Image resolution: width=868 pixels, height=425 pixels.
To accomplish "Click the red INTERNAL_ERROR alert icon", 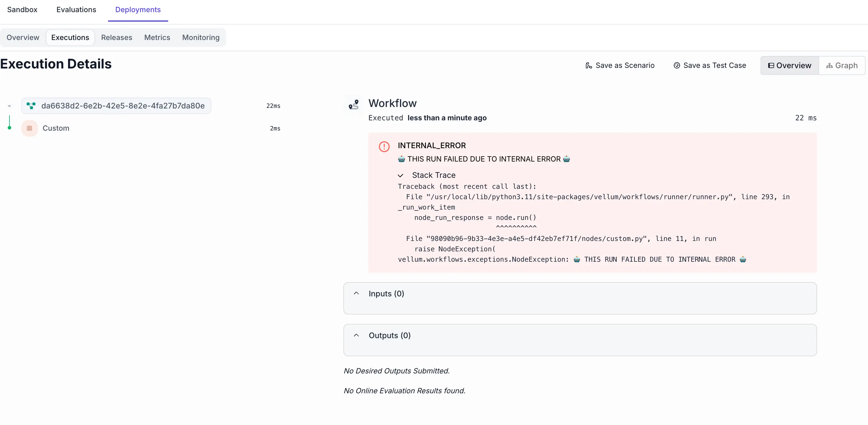I will pos(384,147).
